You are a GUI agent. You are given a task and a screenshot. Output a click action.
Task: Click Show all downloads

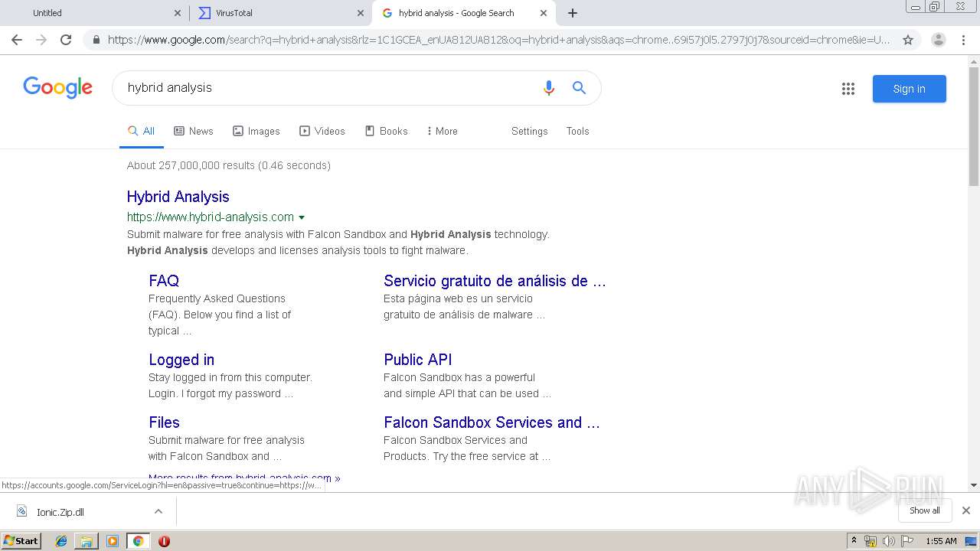(x=925, y=510)
